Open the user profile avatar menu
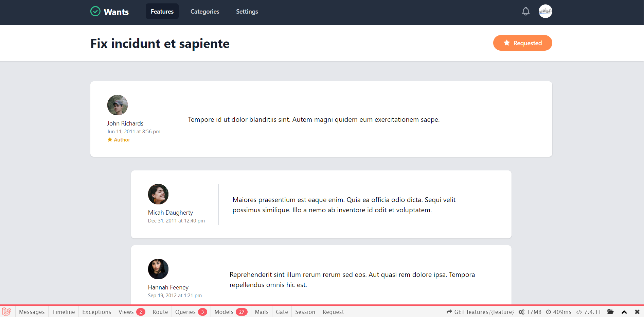Viewport: 644px width, 317px height. click(x=545, y=12)
